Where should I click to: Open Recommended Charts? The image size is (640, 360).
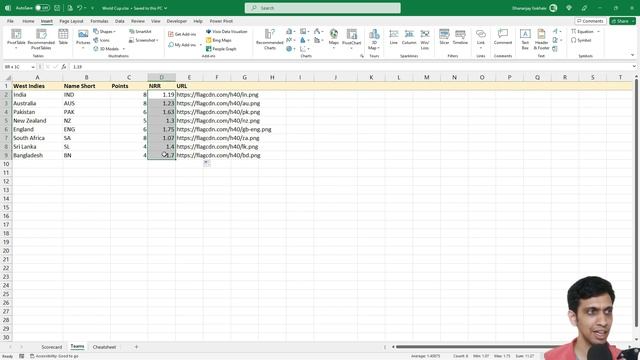point(270,39)
